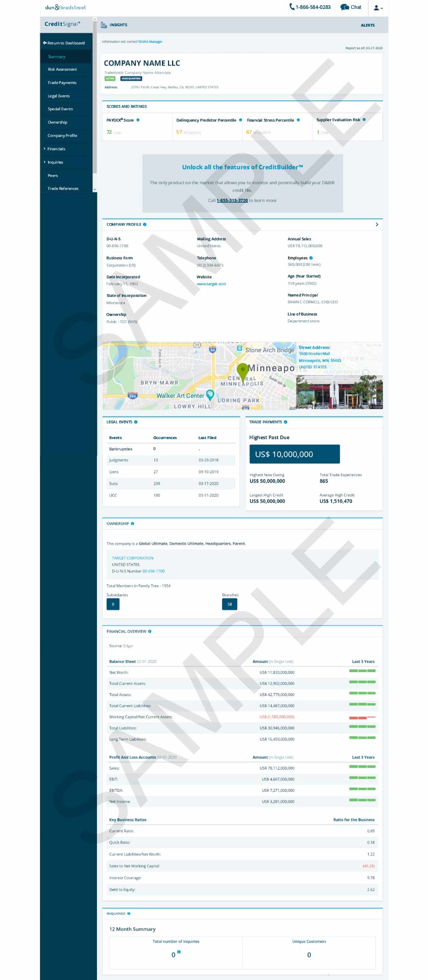428x980 pixels.
Task: Click info icon next to total inquiries count
Action: pyautogui.click(x=179, y=952)
